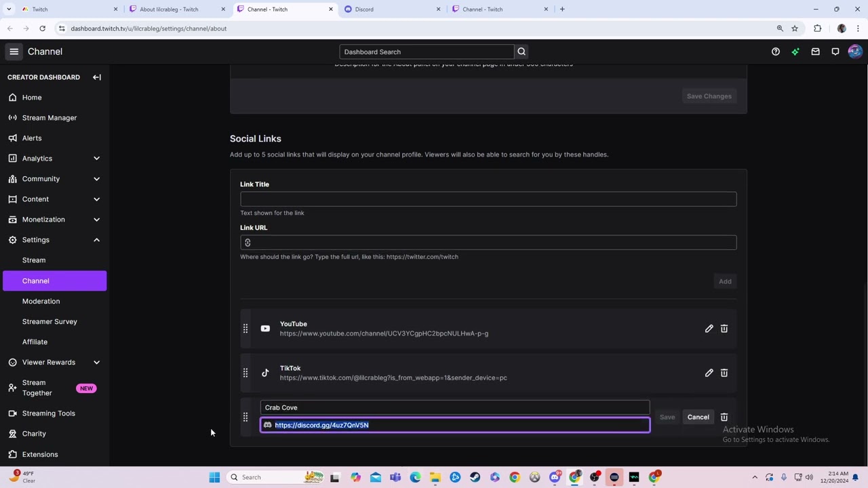The width and height of the screenshot is (868, 488).
Task: Click the browser reload button
Action: pos(42,28)
